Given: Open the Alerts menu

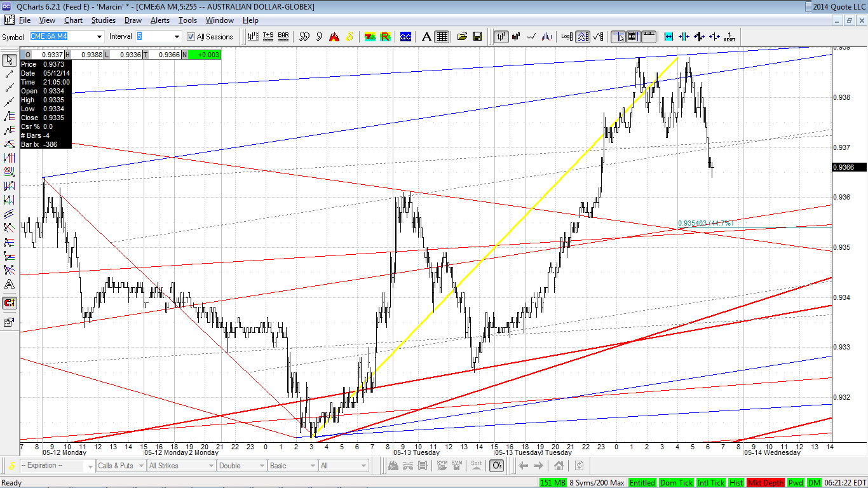Looking at the screenshot, I should tap(160, 20).
